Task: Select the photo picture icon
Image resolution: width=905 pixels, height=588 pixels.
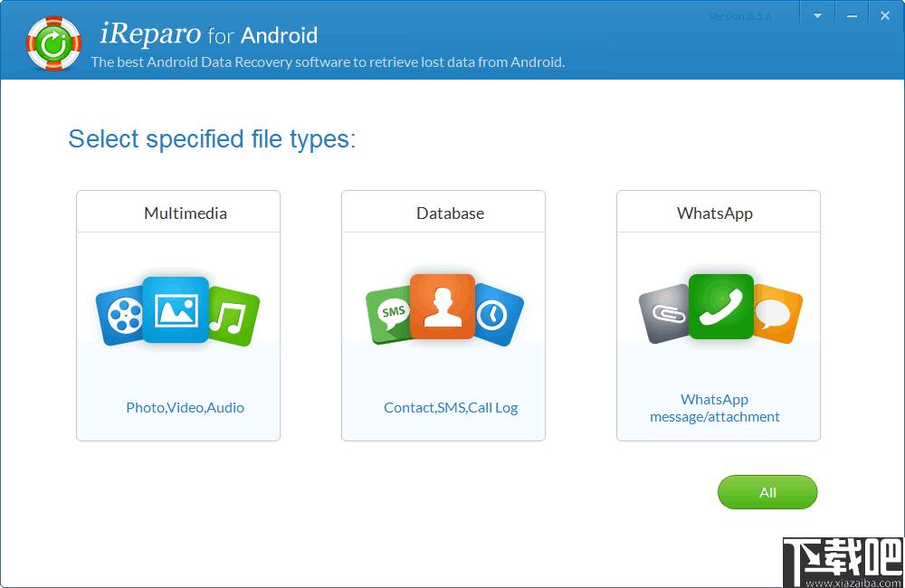Action: tap(176, 310)
